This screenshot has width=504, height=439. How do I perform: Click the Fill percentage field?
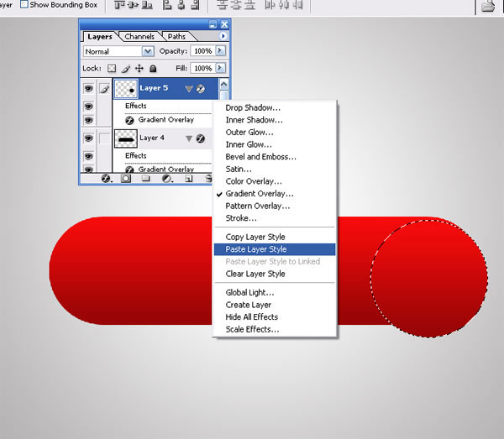pos(202,68)
